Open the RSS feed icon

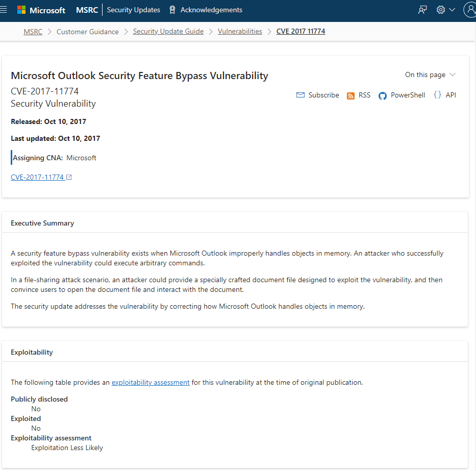click(350, 96)
